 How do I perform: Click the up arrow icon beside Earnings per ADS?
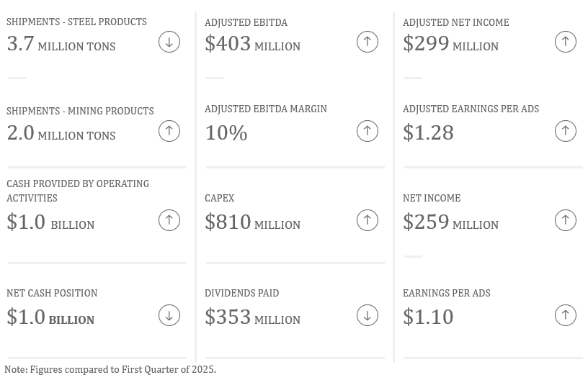[x=566, y=315]
